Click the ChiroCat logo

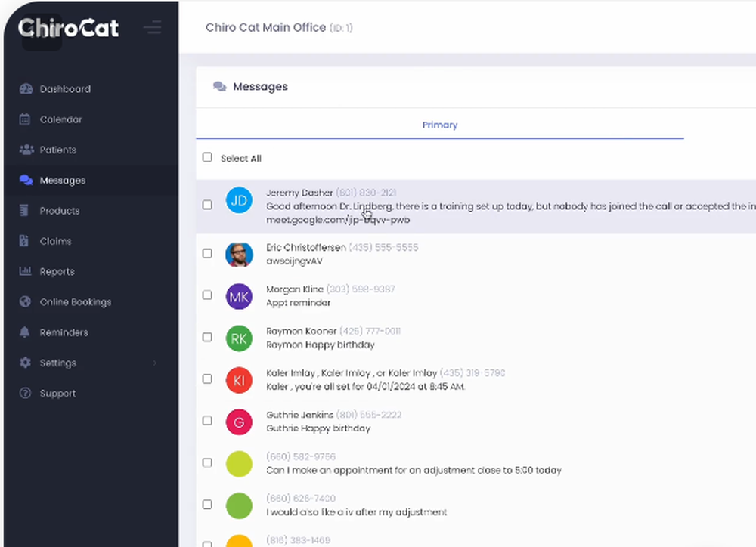[68, 28]
